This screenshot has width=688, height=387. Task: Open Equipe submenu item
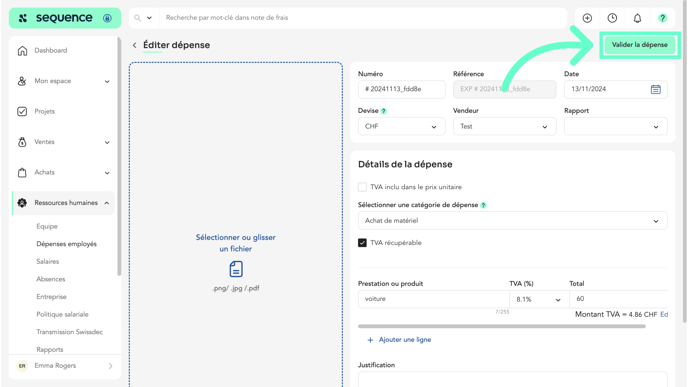pyautogui.click(x=47, y=226)
